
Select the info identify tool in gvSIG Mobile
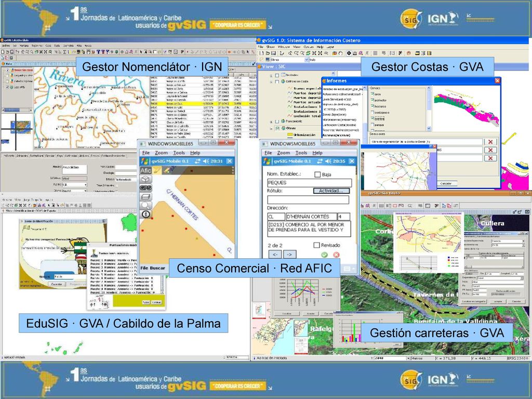point(146,214)
